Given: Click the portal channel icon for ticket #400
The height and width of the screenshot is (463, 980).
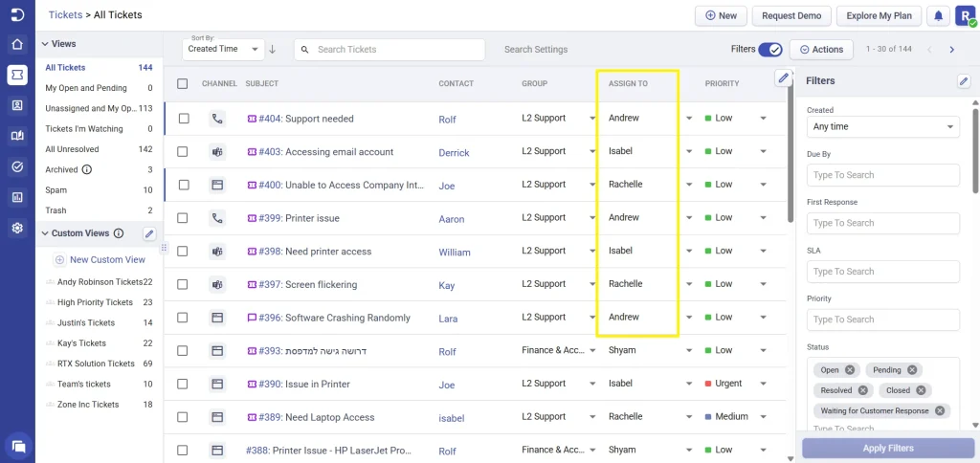Looking at the screenshot, I should point(217,185).
